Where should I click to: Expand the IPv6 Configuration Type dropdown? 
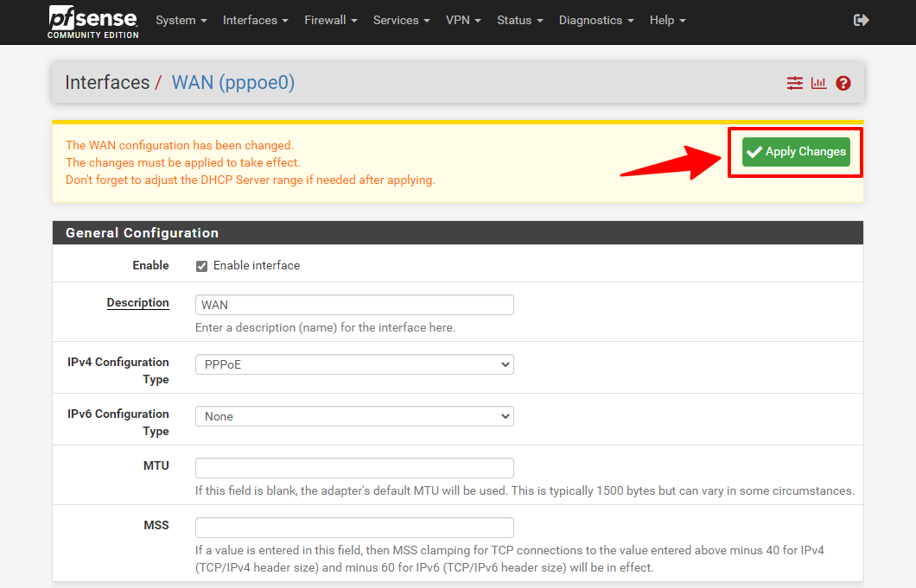(354, 416)
